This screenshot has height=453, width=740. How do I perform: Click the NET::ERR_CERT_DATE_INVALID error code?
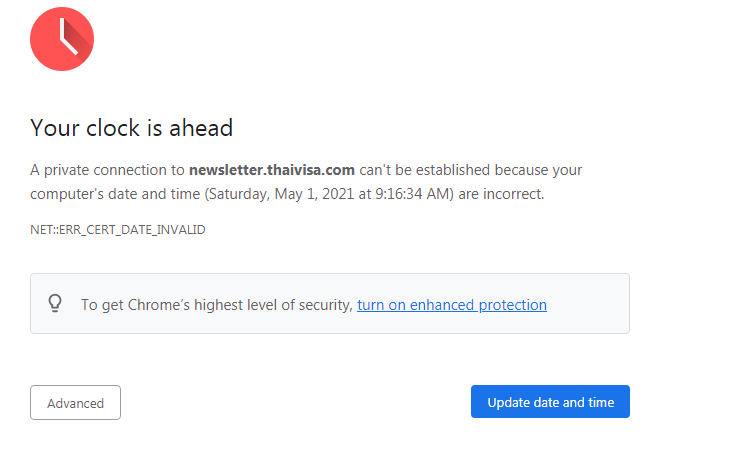pos(118,230)
